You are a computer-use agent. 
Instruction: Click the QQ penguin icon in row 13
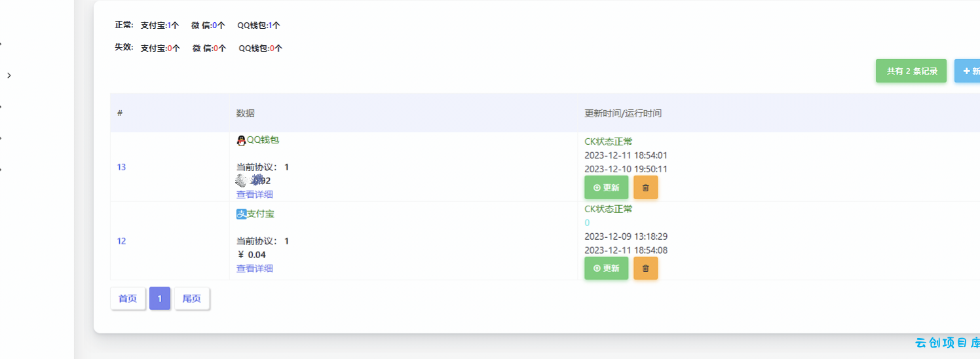coord(241,140)
